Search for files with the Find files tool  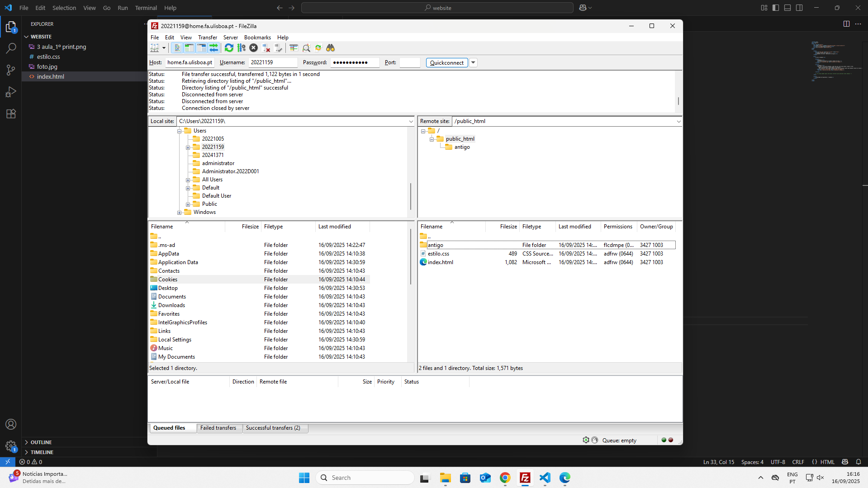pyautogui.click(x=331, y=48)
